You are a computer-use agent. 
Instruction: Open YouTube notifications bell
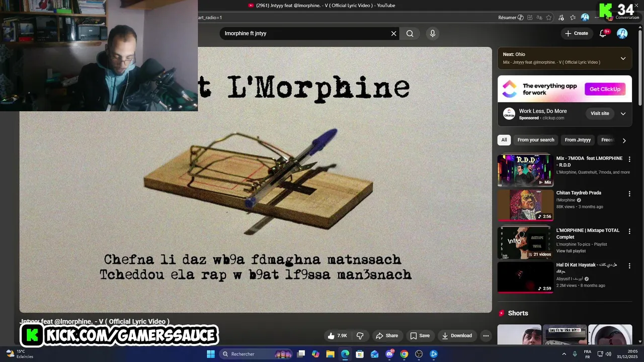603,34
